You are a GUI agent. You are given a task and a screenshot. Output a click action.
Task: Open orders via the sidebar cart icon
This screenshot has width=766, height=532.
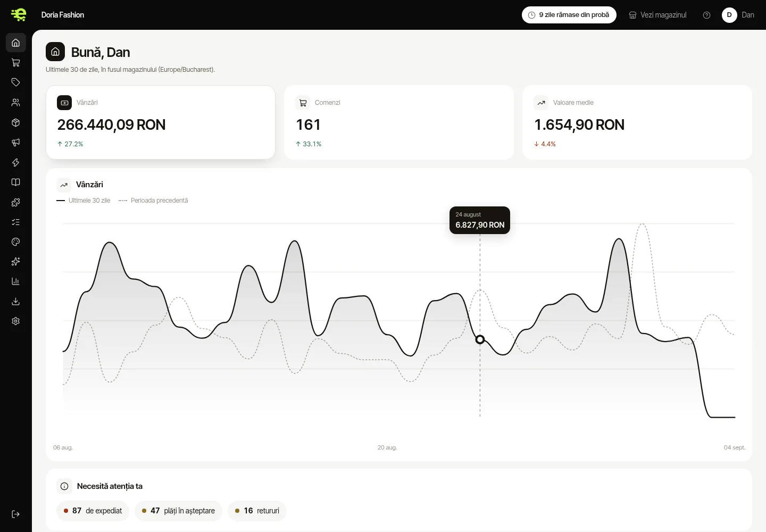[16, 63]
